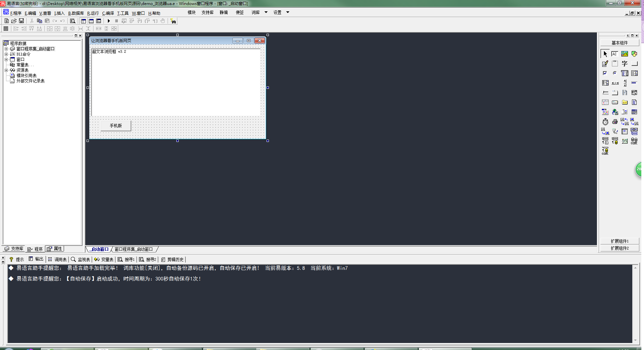Click the output panel scrollbar down arrow

point(635,340)
